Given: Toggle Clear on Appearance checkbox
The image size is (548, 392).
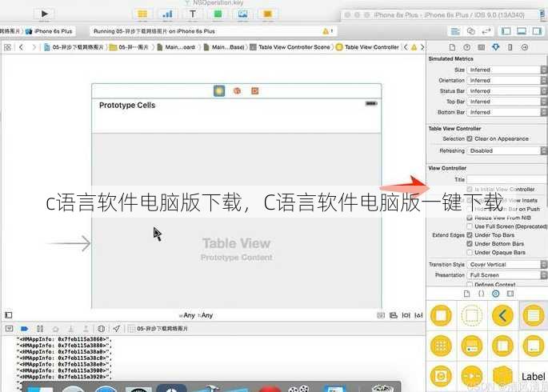Looking at the screenshot, I should point(470,138).
